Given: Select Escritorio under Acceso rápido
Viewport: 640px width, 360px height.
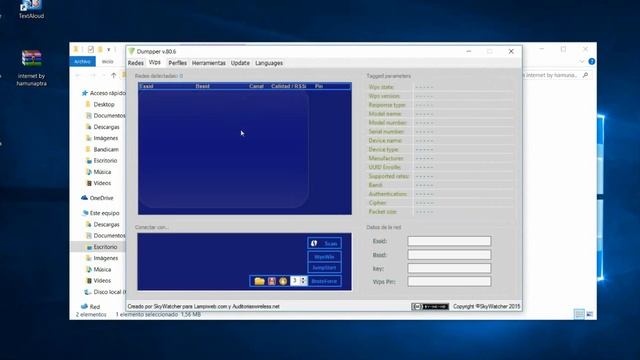Looking at the screenshot, I should pyautogui.click(x=102, y=160).
